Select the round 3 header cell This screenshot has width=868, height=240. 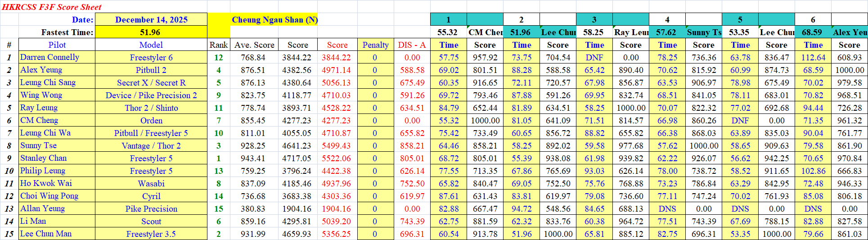point(594,19)
